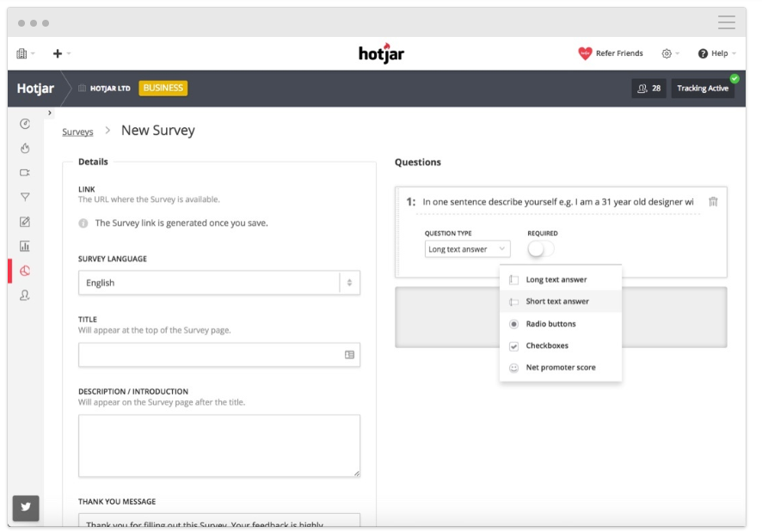The image size is (762, 532).
Task: Click the users count 28 badge
Action: click(648, 89)
